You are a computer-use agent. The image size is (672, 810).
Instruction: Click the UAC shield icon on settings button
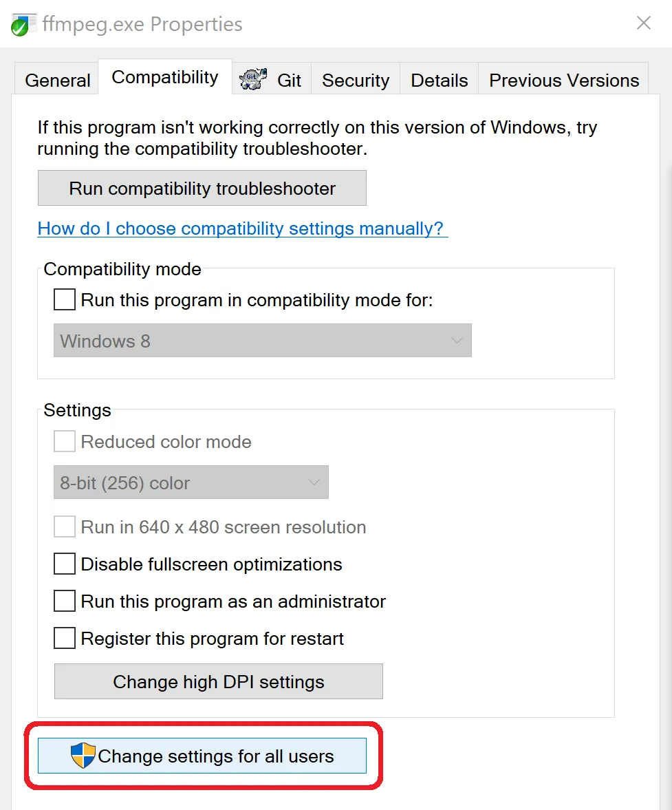coord(83,756)
